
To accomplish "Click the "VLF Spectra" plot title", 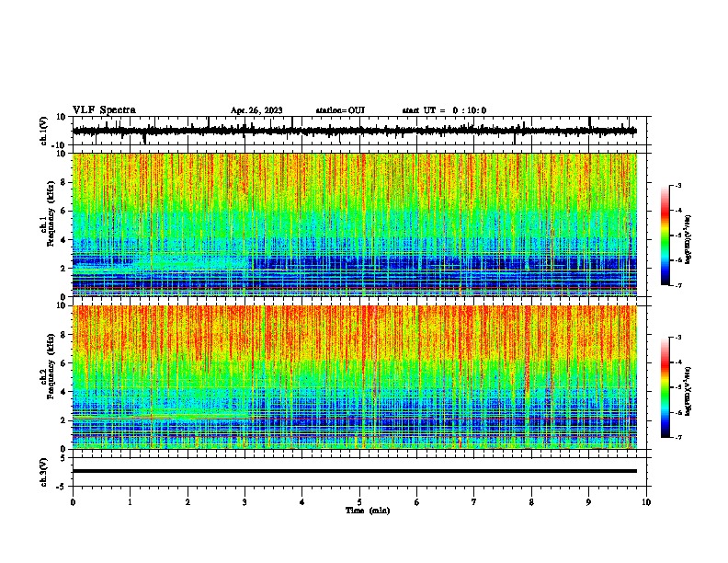I will [x=104, y=110].
